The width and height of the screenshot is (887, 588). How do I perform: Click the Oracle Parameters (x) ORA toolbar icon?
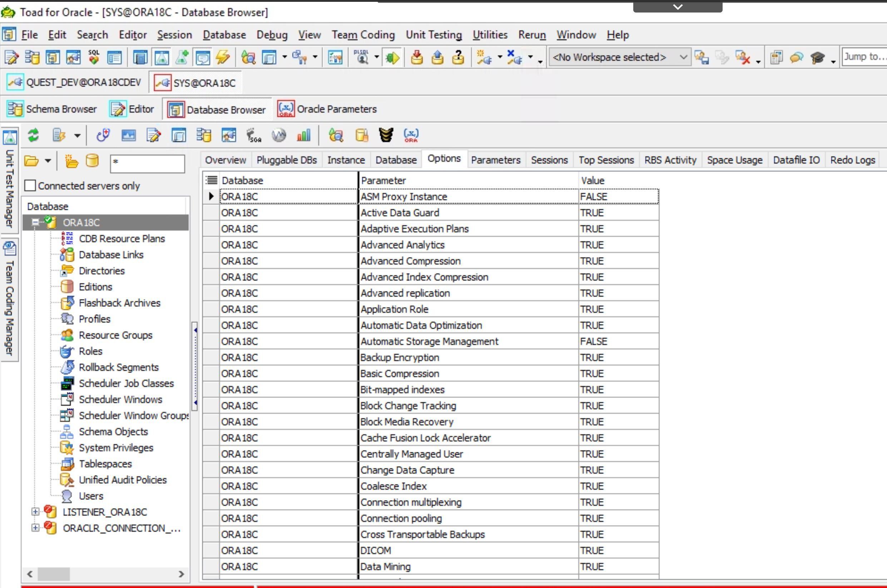411,135
